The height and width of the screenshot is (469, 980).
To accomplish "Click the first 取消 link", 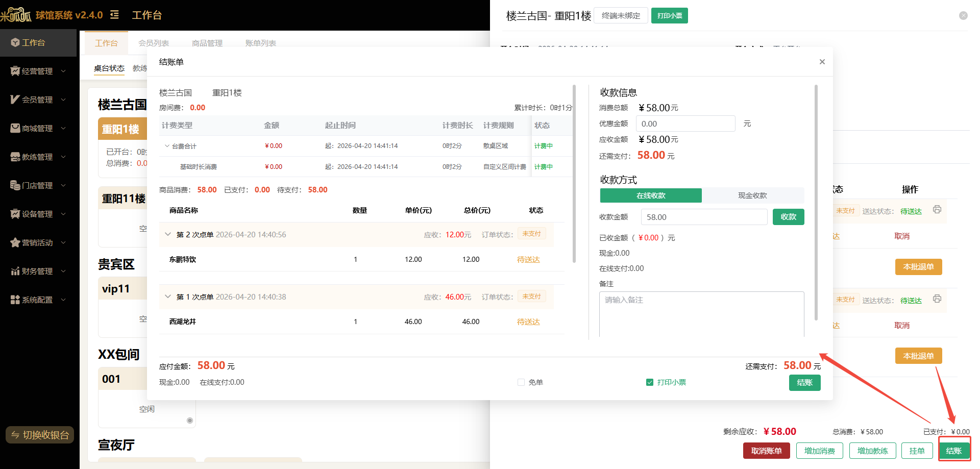I will (902, 236).
